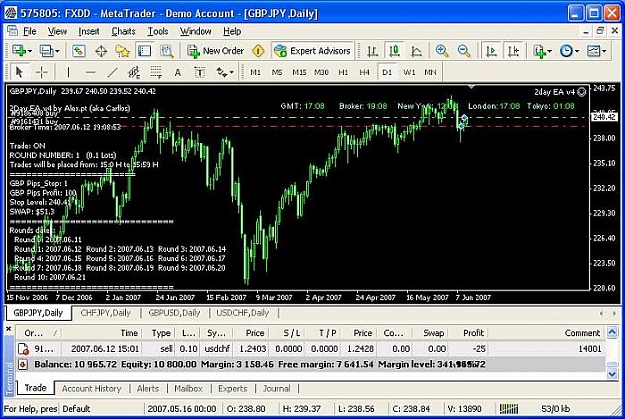Toggle the Market Watch window icon
625x419 pixels.
79,51
